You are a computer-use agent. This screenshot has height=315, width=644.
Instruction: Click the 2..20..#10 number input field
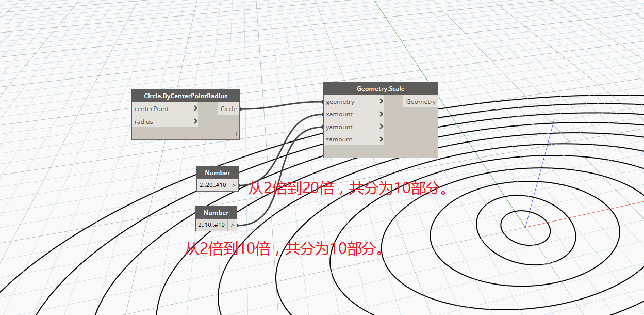213,185
